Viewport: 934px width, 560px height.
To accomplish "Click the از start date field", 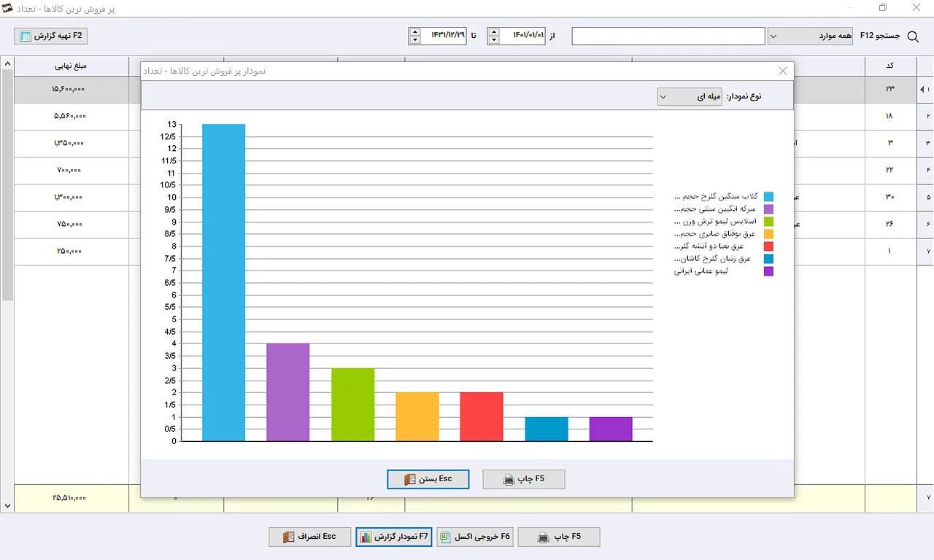I will coord(523,36).
